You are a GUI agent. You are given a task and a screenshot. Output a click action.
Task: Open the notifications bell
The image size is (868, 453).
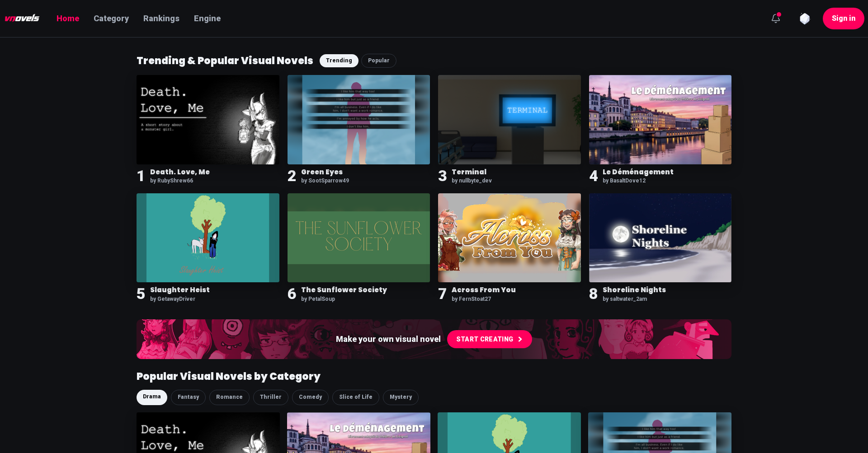click(x=776, y=19)
